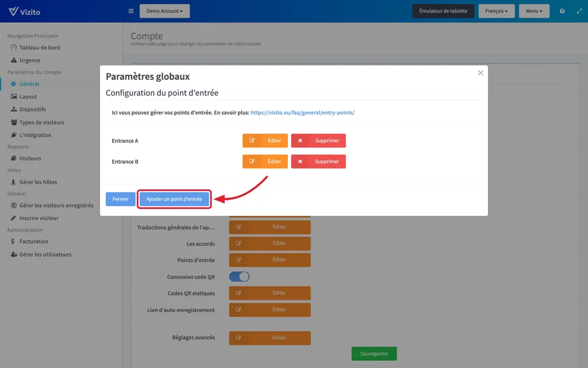Navigate to Dispositifs

(x=33, y=109)
